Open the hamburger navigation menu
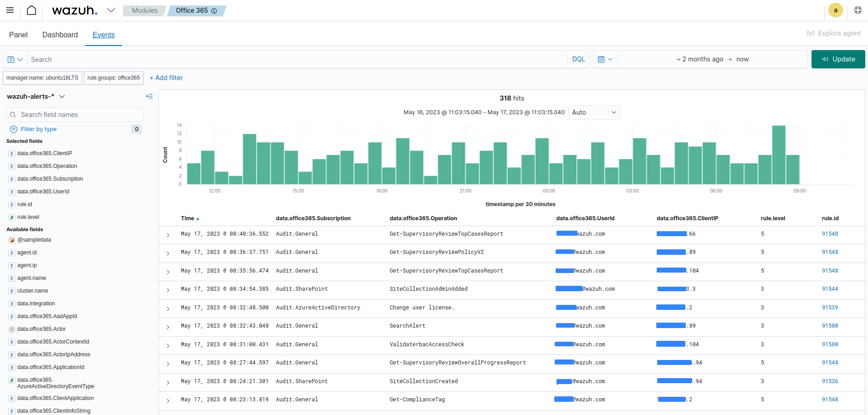This screenshot has height=415, width=868. point(10,10)
